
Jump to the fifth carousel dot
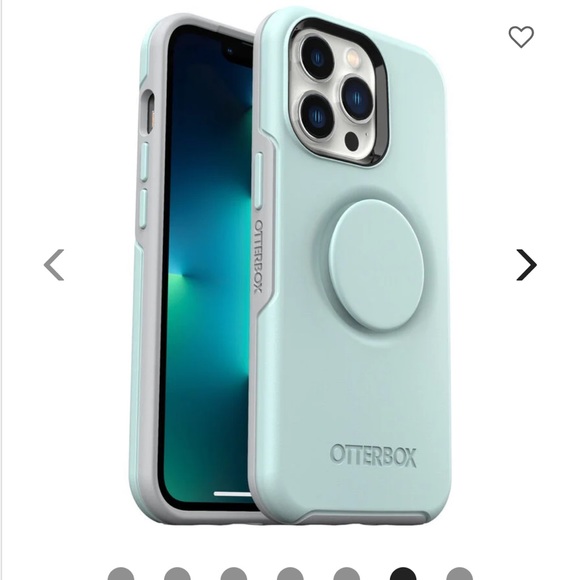[x=347, y=574]
